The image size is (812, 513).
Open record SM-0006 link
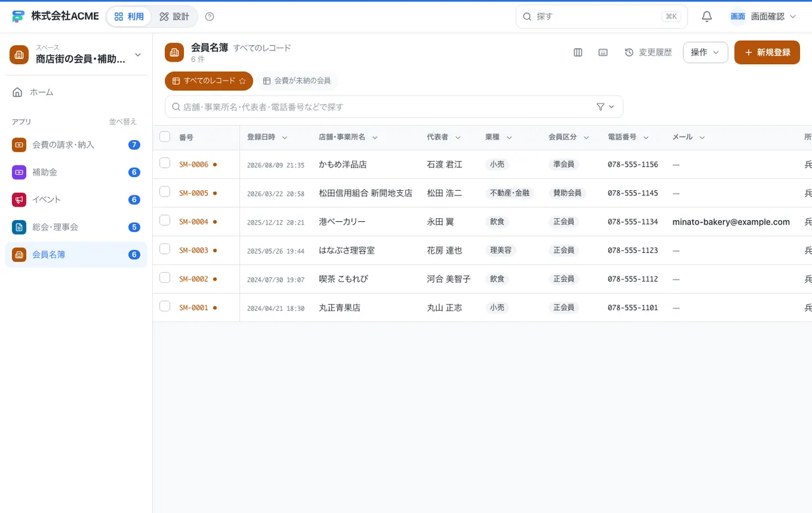193,164
